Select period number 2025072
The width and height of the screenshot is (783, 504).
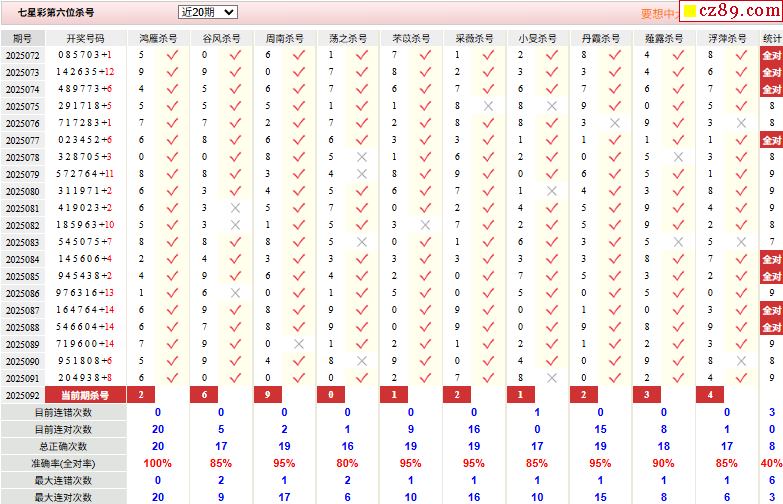click(22, 55)
